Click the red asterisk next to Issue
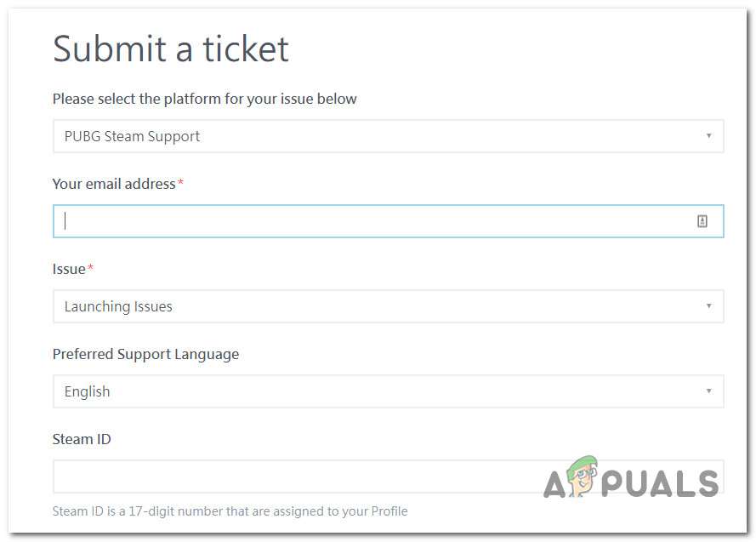756x542 pixels. [91, 269]
